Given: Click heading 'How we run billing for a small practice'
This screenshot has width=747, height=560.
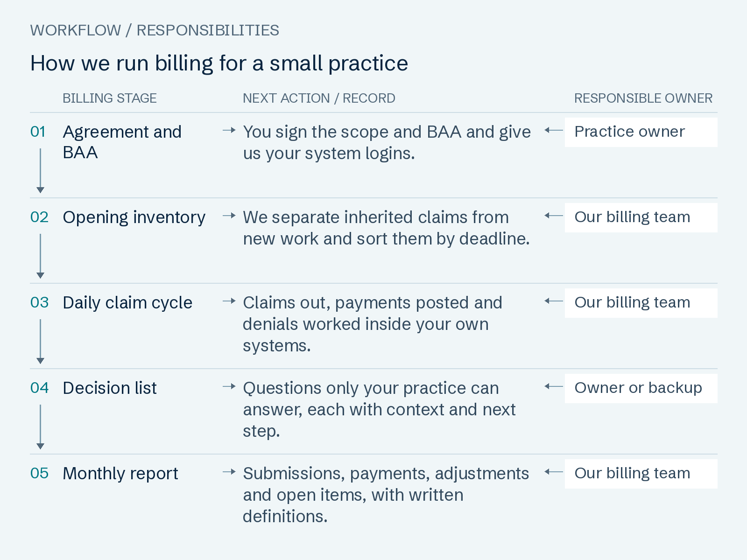Looking at the screenshot, I should tap(219, 63).
